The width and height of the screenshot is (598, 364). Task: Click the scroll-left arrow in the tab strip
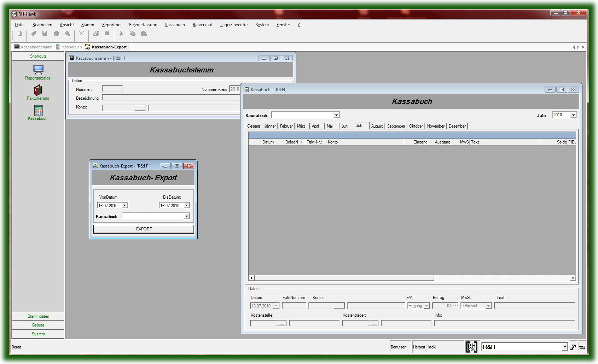(x=574, y=47)
